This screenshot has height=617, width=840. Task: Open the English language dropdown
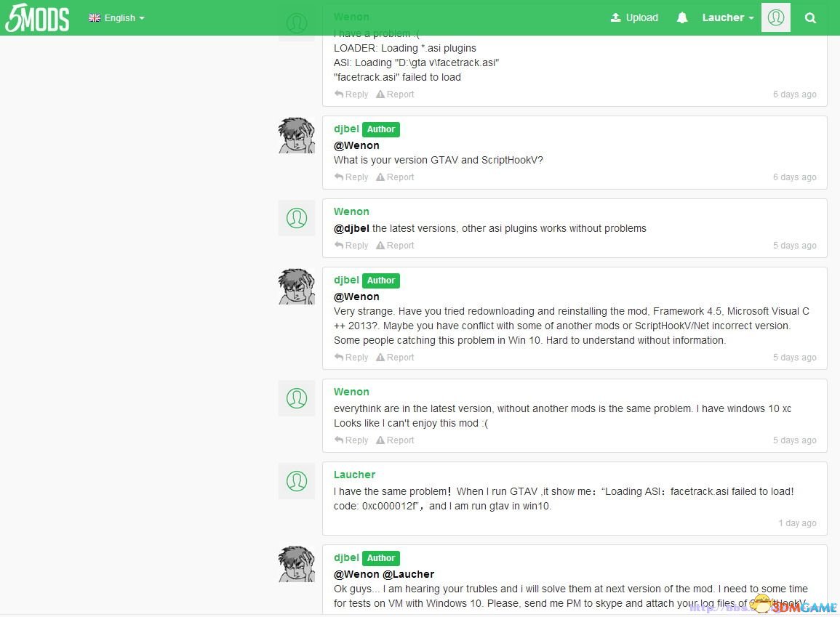point(117,17)
